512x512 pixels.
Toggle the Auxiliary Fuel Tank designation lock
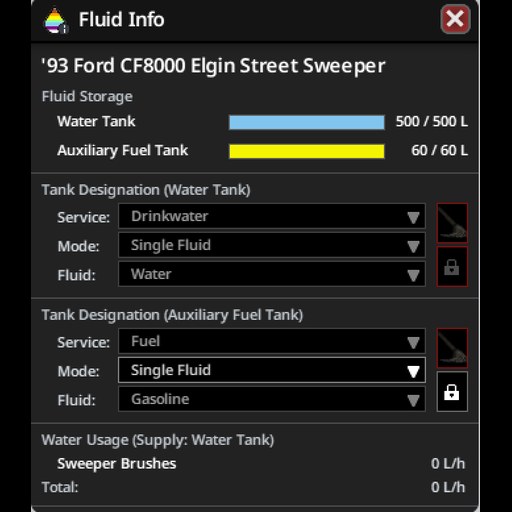452,392
